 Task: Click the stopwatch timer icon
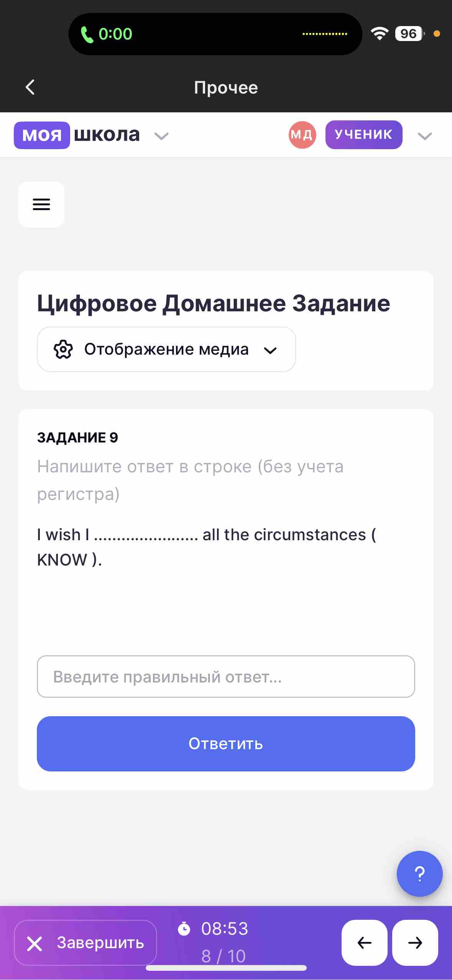184,929
